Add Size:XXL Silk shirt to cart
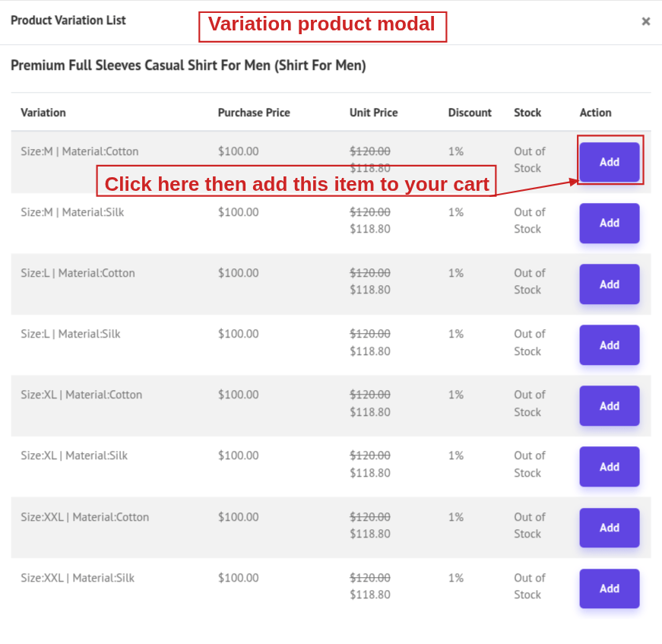The image size is (662, 644). [x=609, y=588]
